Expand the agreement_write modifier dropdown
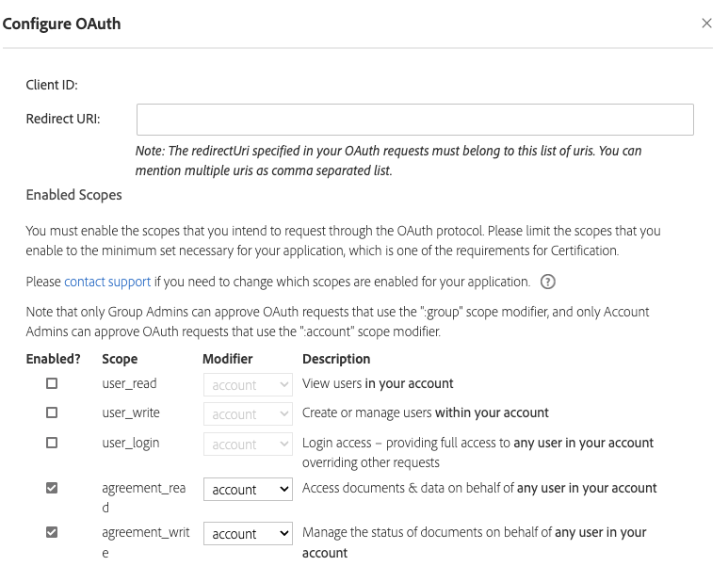The image size is (728, 566). tap(248, 534)
